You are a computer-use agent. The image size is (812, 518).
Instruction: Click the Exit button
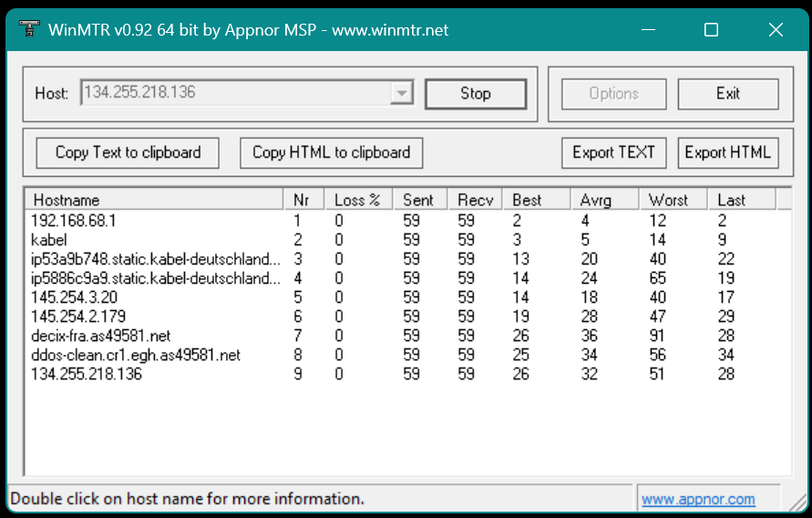coord(728,94)
